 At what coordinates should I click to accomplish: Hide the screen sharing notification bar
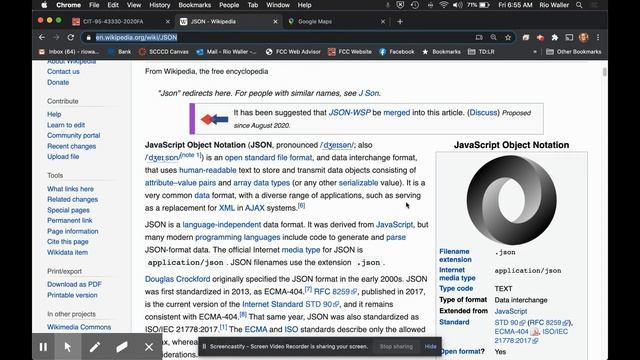(x=431, y=347)
